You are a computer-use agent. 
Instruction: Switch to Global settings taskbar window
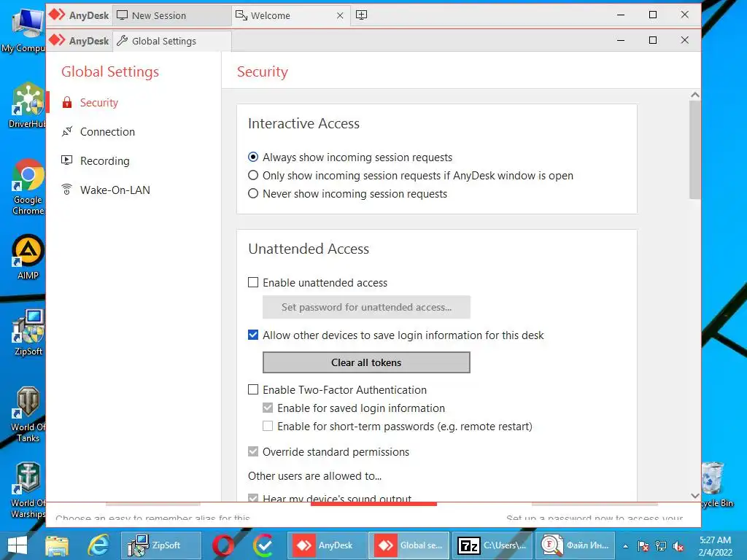[x=409, y=545]
